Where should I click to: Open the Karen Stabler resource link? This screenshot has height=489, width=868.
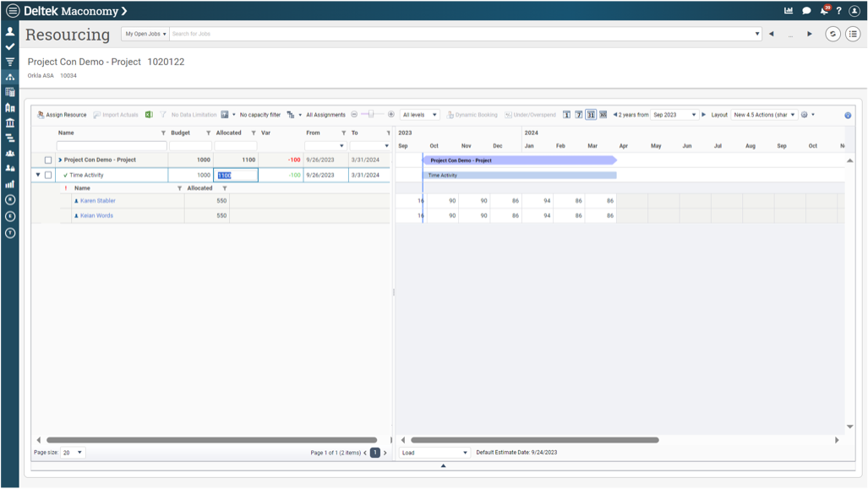97,201
